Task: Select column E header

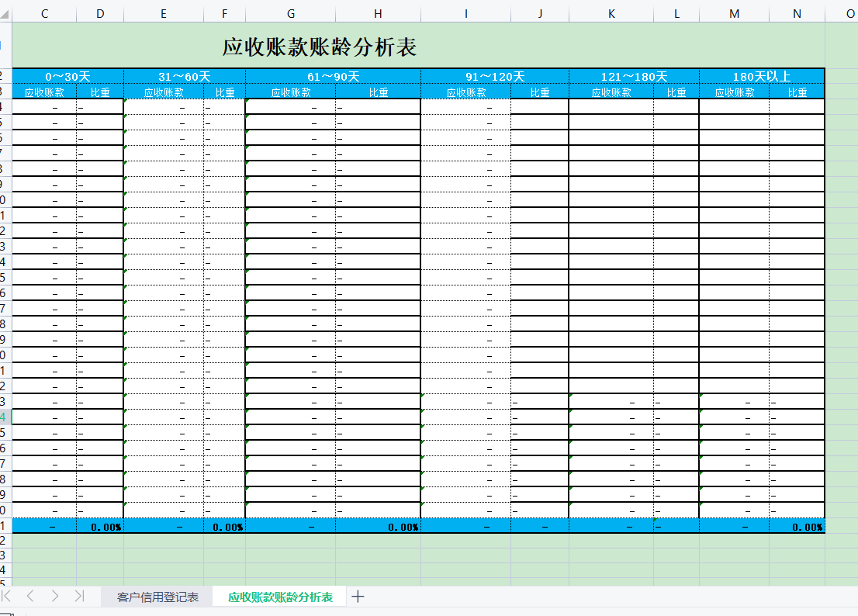Action: pyautogui.click(x=164, y=14)
